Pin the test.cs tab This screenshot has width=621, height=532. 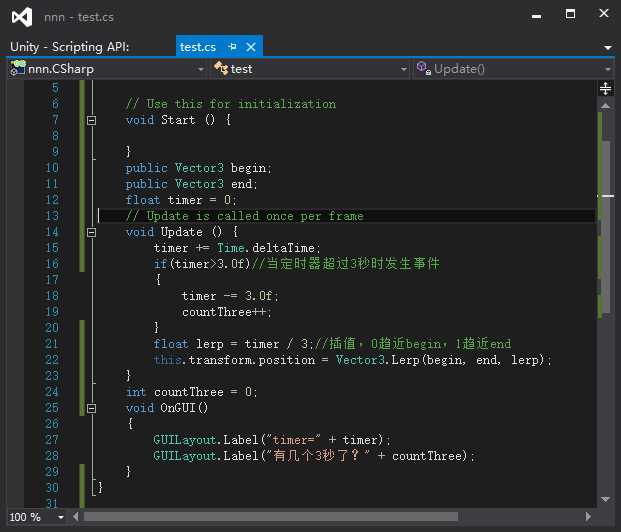(x=232, y=47)
